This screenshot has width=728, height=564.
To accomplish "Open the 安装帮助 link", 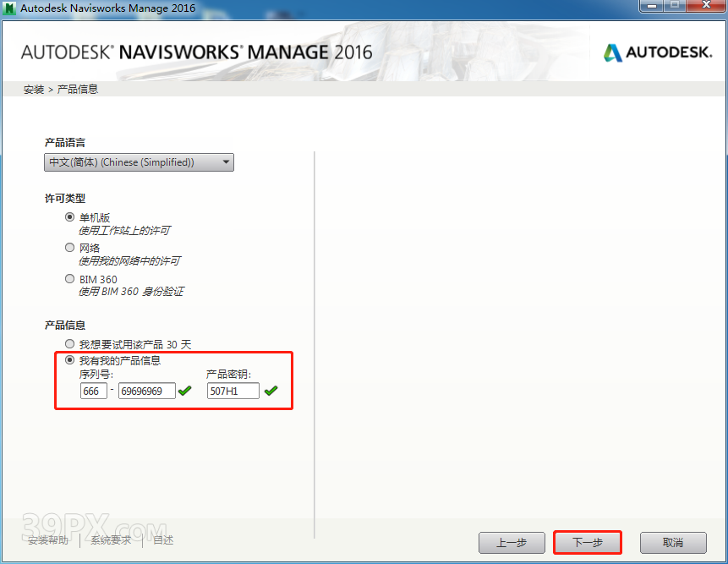I will pos(49,540).
